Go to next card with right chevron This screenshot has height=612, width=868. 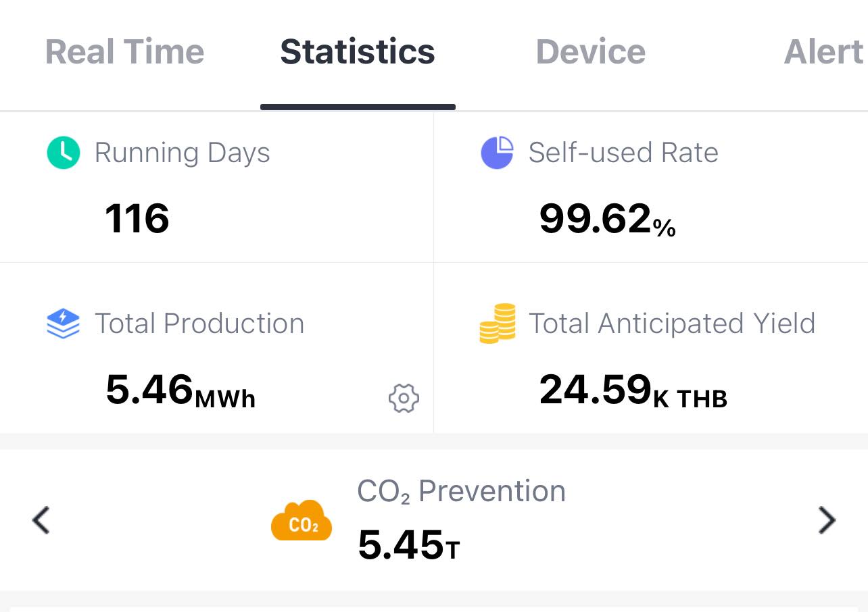(827, 521)
